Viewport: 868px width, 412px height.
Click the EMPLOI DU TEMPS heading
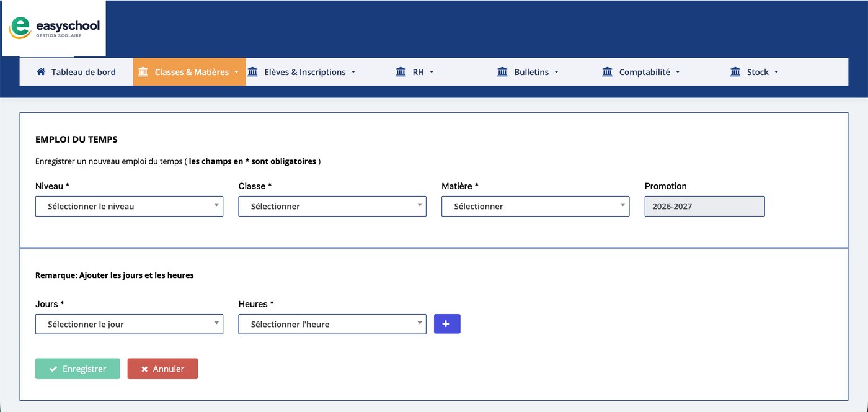76,140
